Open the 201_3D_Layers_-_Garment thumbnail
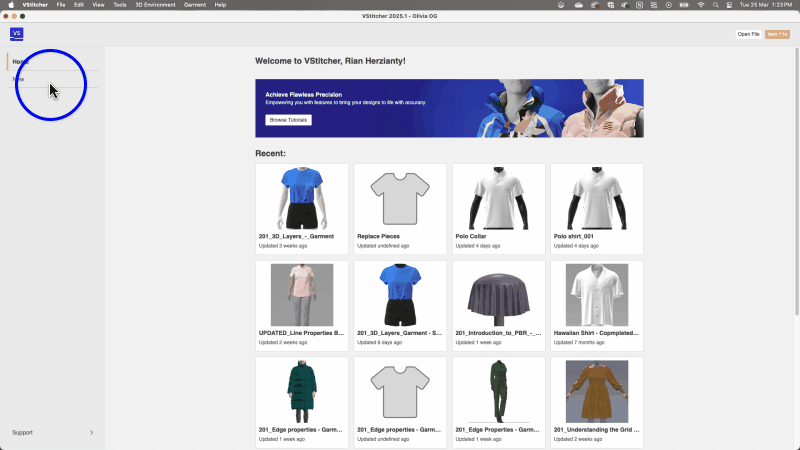800x450 pixels. point(302,198)
